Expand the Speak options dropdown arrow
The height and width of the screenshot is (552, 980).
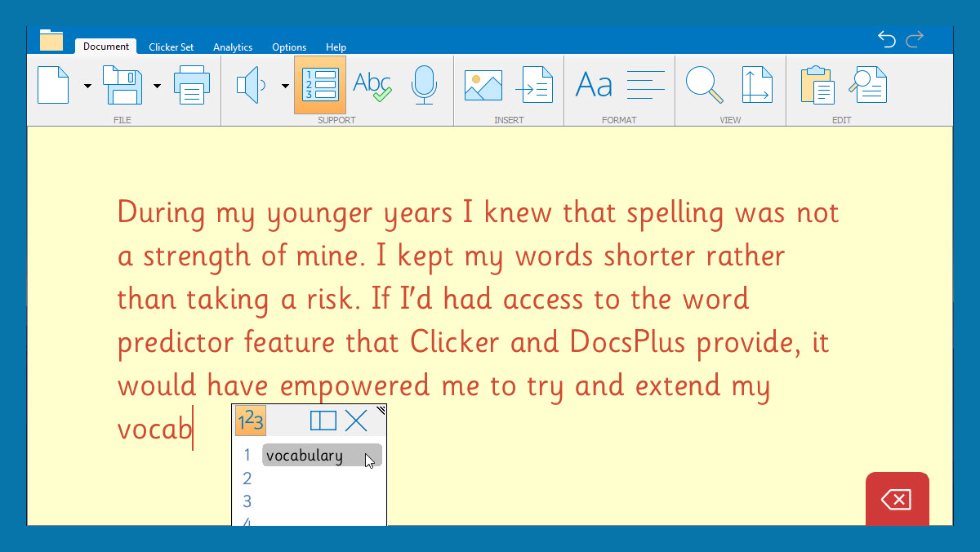point(285,86)
